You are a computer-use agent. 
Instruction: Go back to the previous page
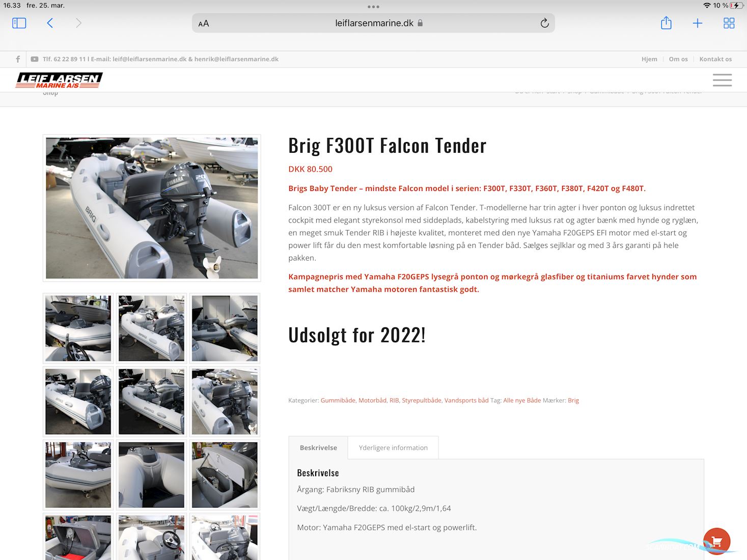(50, 23)
